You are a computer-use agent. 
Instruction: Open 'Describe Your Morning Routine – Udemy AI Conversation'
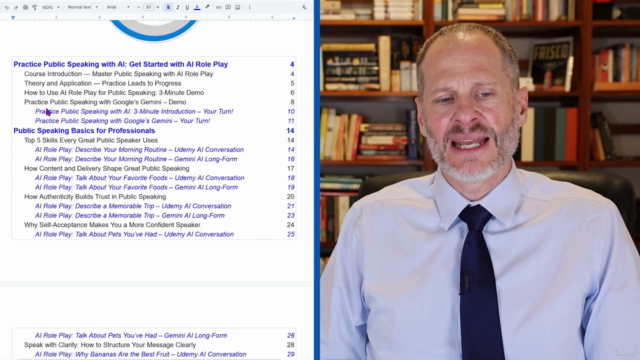click(139, 150)
